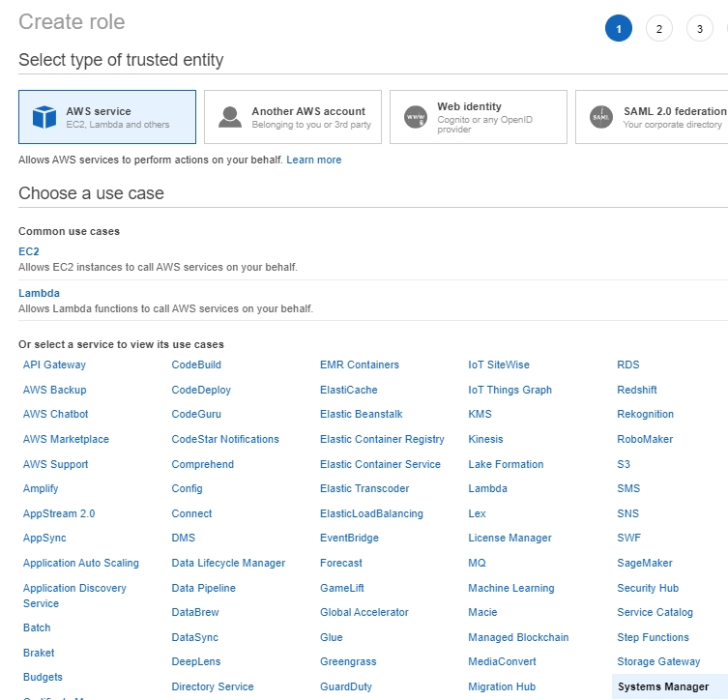The width and height of the screenshot is (728, 700).
Task: Go to step 3 indicator
Action: pyautogui.click(x=700, y=29)
